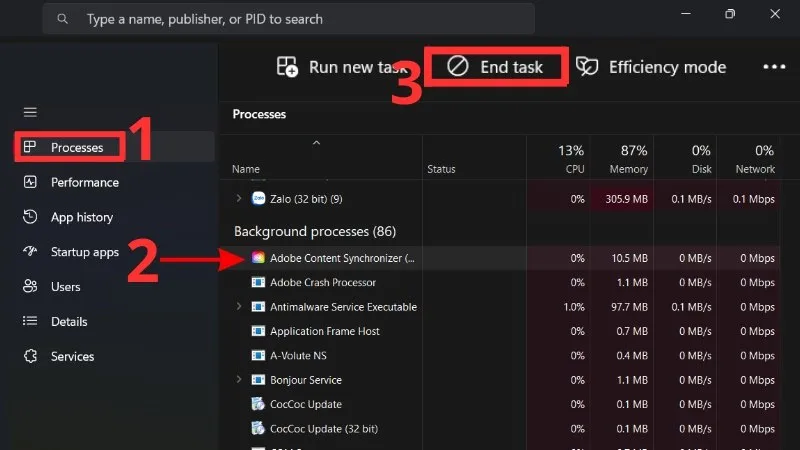Expand the Zalo (32 bit) process group
Screen dimensions: 800x450
coord(238,198)
